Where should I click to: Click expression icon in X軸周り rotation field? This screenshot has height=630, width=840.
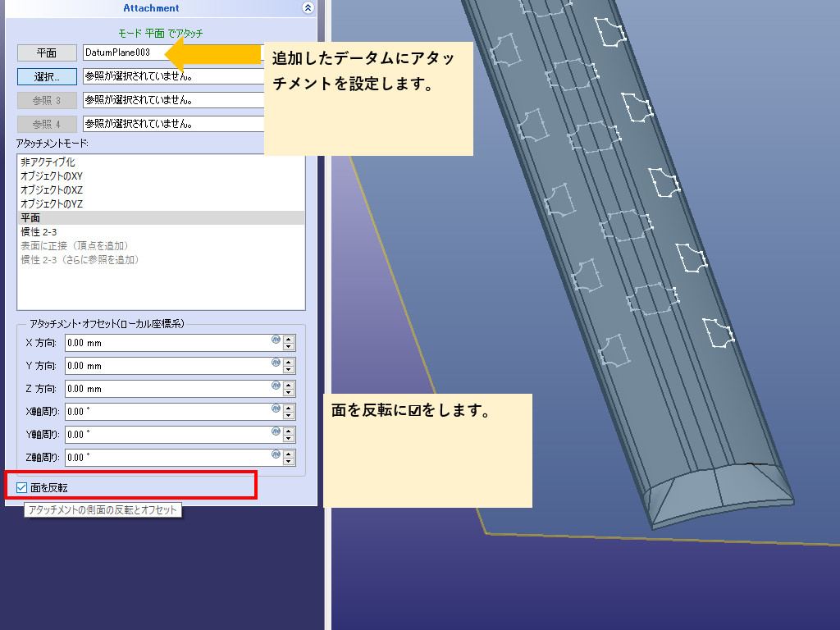pyautogui.click(x=276, y=409)
